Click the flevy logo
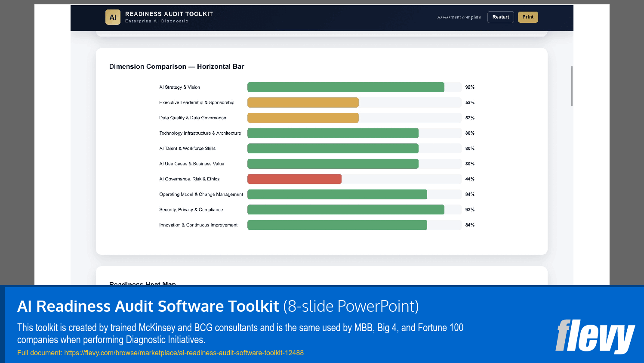The width and height of the screenshot is (644, 363). [x=595, y=336]
